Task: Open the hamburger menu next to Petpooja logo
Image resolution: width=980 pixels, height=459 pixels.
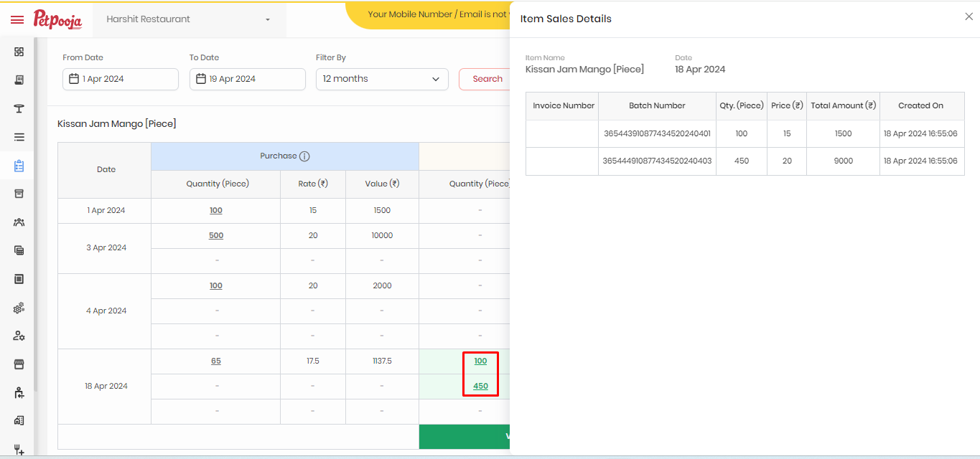Action: click(x=17, y=19)
